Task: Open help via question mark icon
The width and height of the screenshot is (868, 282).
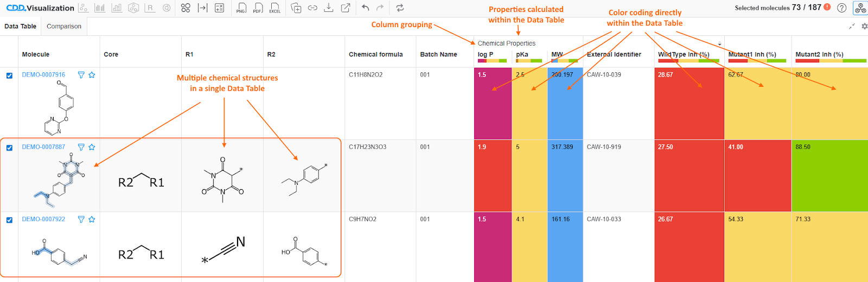Action: tap(841, 8)
